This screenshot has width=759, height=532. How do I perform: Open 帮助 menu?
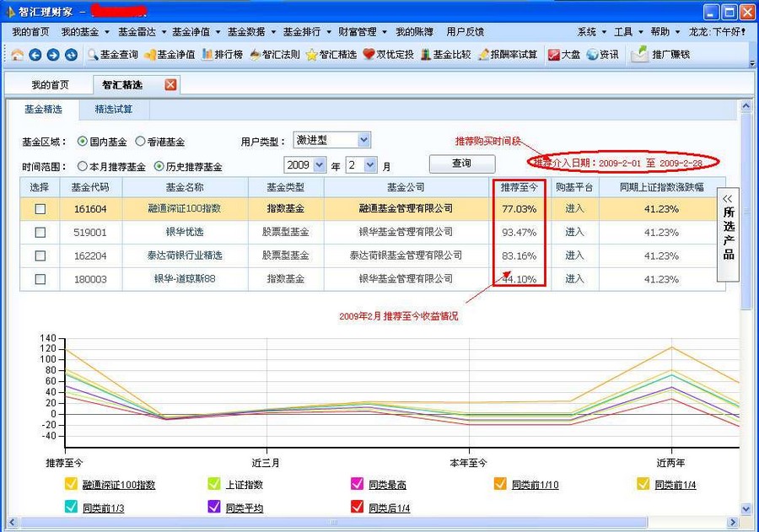[x=665, y=32]
